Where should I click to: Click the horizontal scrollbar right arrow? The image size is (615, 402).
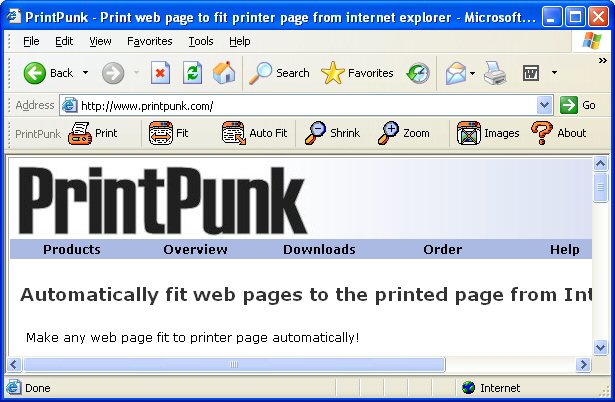click(x=584, y=365)
